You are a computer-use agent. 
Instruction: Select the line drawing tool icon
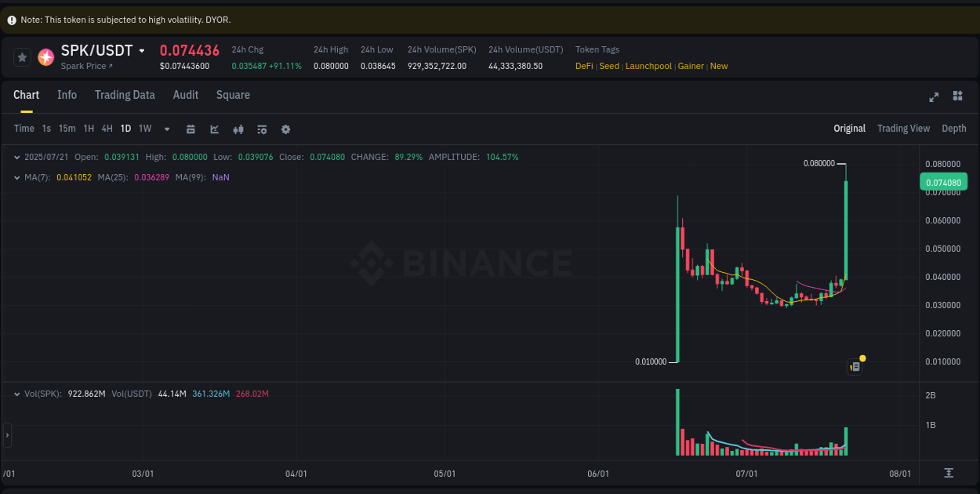pos(214,129)
